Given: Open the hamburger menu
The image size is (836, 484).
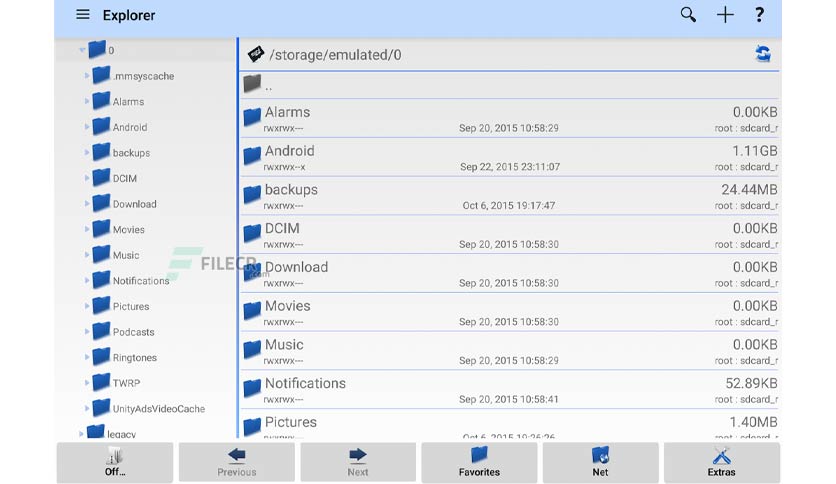Looking at the screenshot, I should click(83, 14).
